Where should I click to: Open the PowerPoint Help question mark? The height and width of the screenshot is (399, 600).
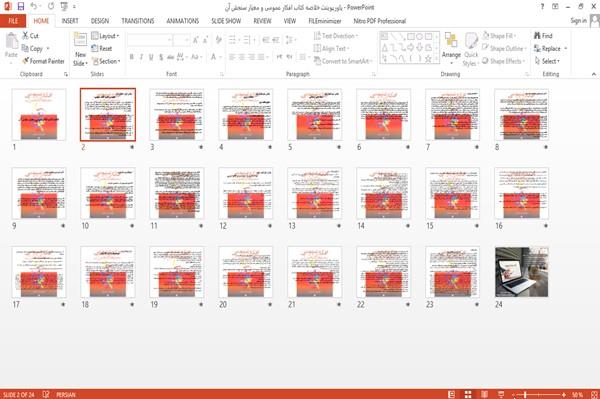542,7
